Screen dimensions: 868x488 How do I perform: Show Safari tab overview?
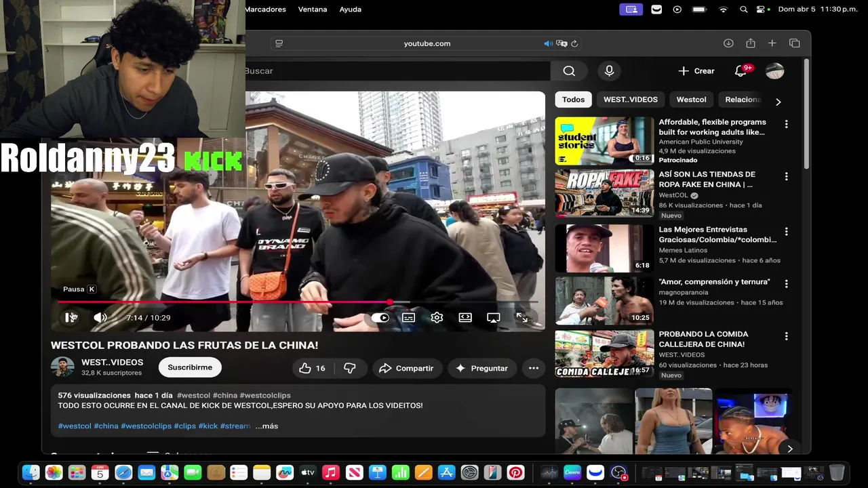point(795,43)
